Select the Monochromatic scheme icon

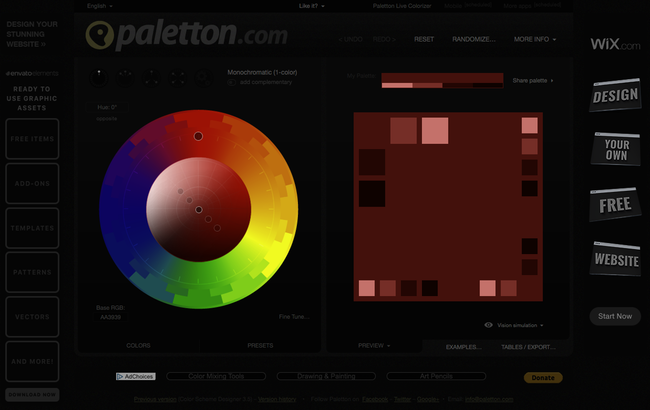click(x=99, y=78)
